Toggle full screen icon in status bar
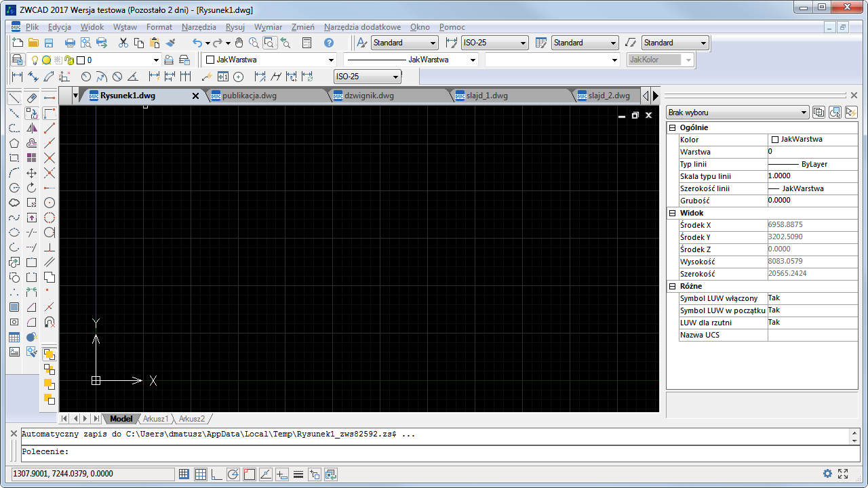Viewport: 868px width, 488px height. pos(844,474)
